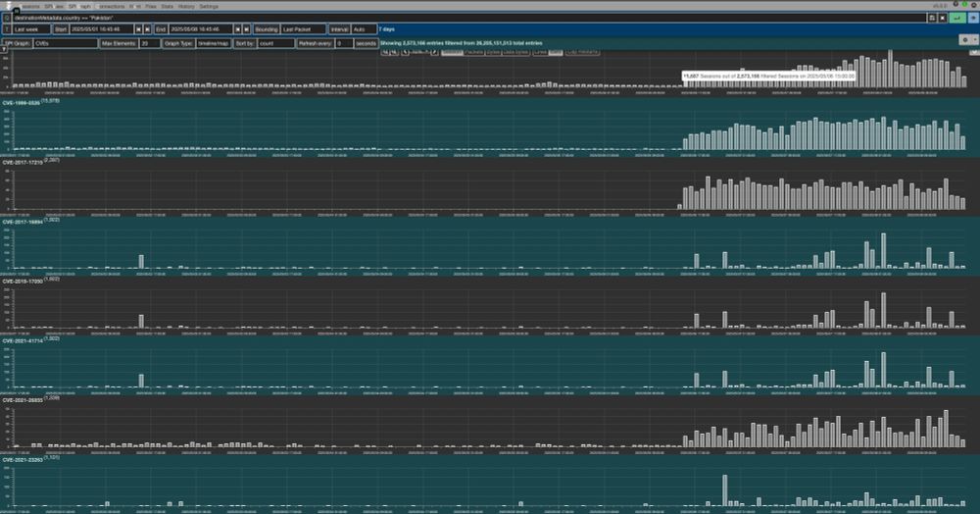This screenshot has width=980, height=514.
Task: Click the End date input field
Action: (201, 29)
